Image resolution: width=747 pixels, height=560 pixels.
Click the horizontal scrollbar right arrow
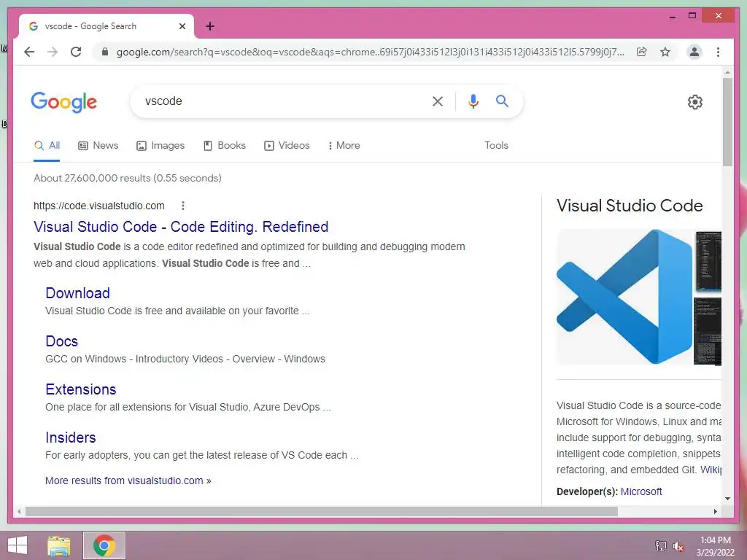pyautogui.click(x=715, y=511)
